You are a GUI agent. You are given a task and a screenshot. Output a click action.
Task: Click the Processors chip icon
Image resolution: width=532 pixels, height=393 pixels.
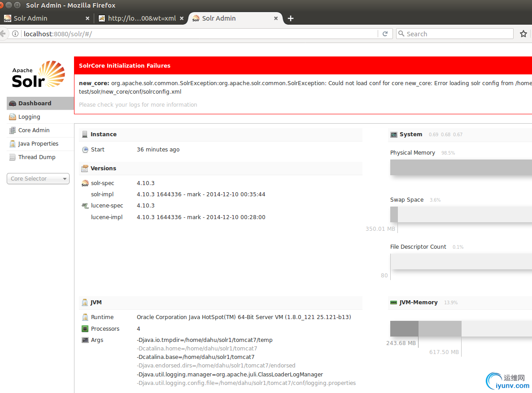[85, 328]
